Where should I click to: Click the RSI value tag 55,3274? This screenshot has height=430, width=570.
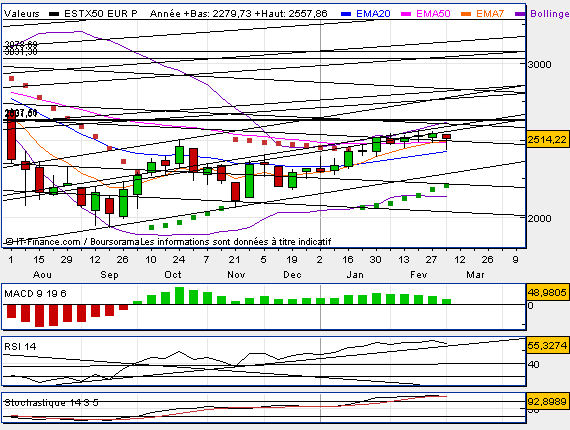[547, 345]
